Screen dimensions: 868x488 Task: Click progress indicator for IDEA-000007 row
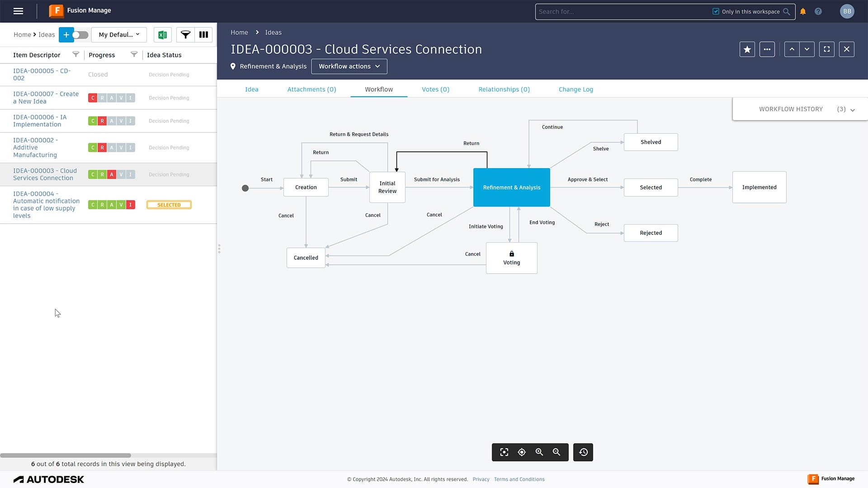pyautogui.click(x=112, y=98)
